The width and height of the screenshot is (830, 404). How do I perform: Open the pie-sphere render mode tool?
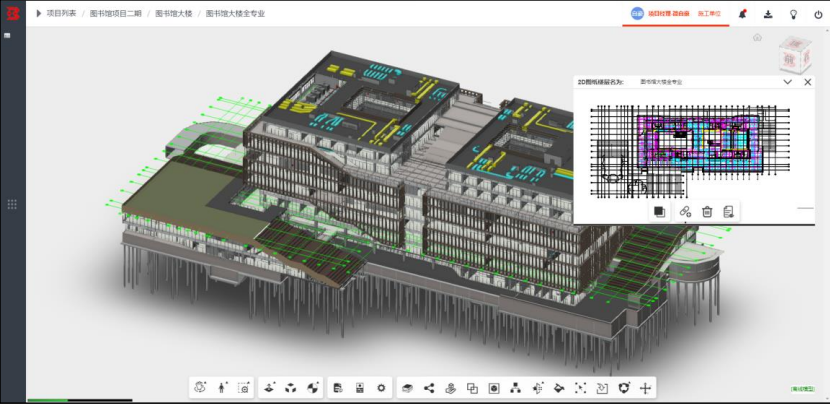click(312, 388)
